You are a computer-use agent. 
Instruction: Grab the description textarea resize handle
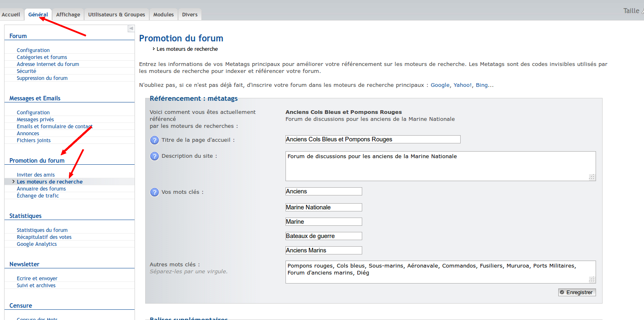point(592,177)
